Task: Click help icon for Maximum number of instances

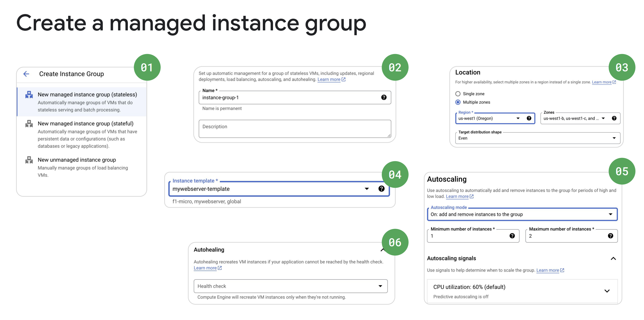Action: [x=611, y=236]
